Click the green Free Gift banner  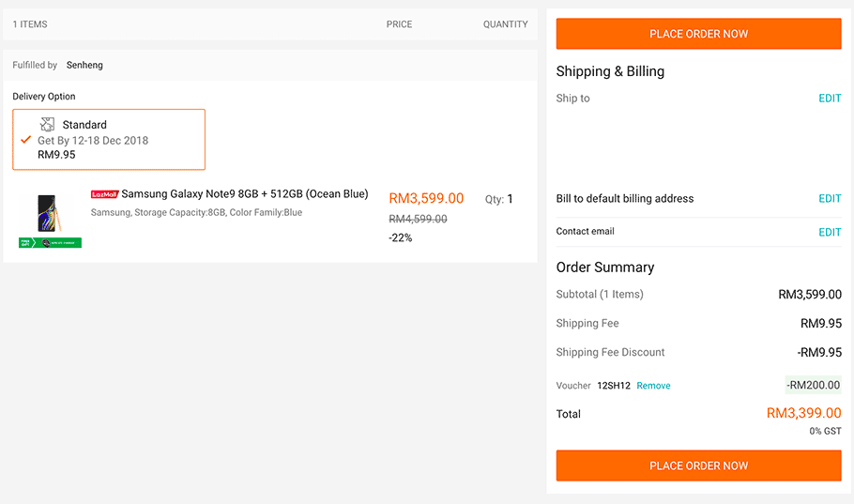click(50, 243)
